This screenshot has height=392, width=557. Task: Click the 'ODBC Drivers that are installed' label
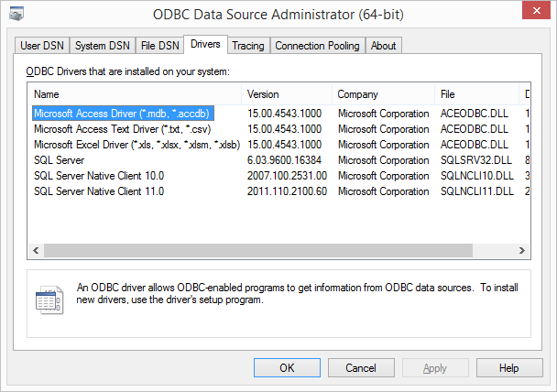128,71
